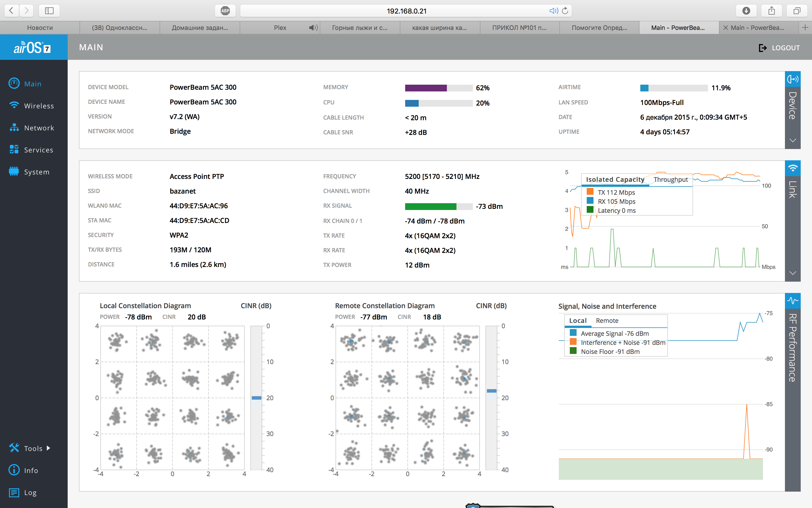
Task: Open Tools wrench icon
Action: tap(14, 448)
